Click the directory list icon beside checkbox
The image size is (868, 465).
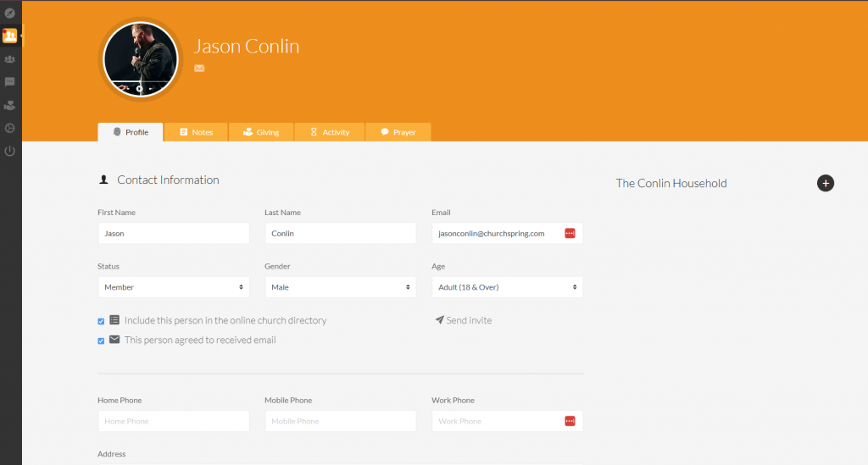(114, 319)
